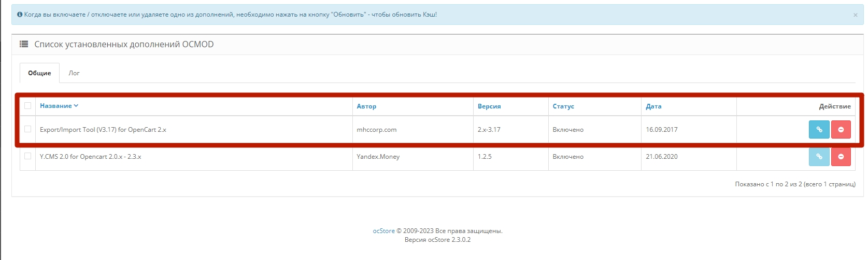This screenshot has height=260, width=868.
Task: Follow the ocStore link in the footer
Action: tap(383, 231)
